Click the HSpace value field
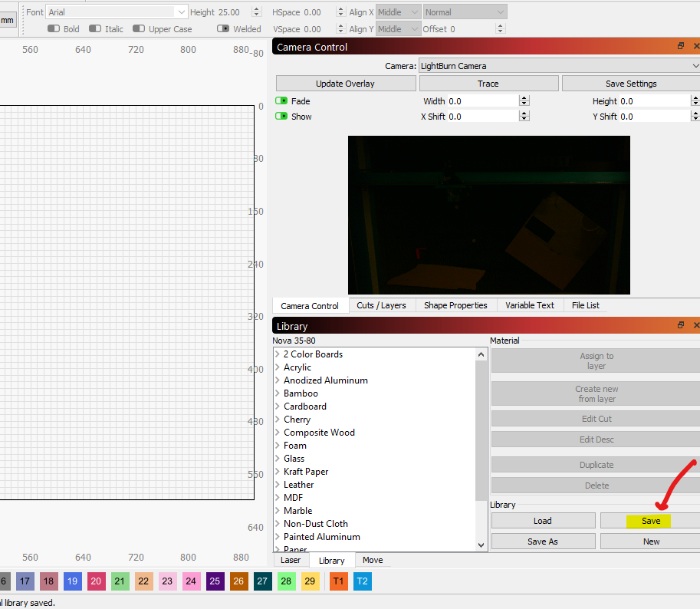Image resolution: width=700 pixels, height=609 pixels. (x=320, y=12)
